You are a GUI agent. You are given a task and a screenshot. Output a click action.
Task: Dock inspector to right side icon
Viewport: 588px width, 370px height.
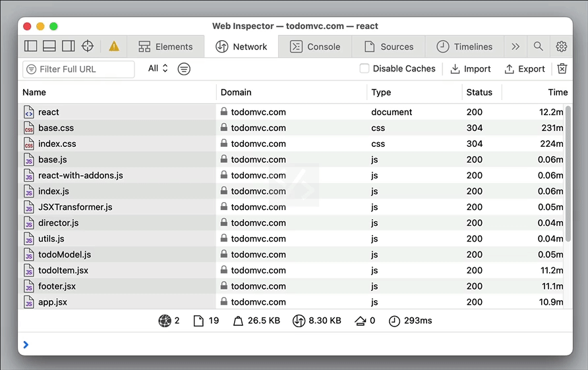[69, 47]
